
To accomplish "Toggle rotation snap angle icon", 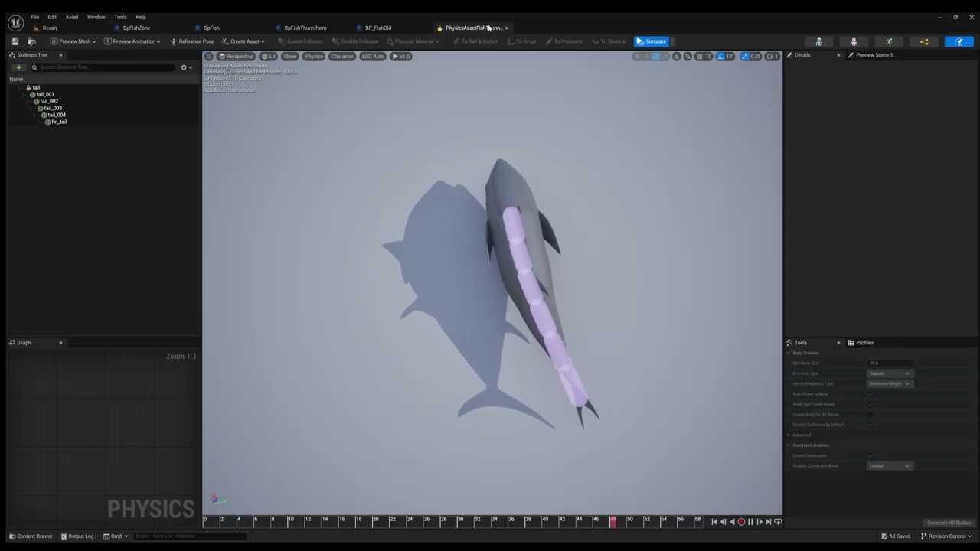I will point(720,56).
